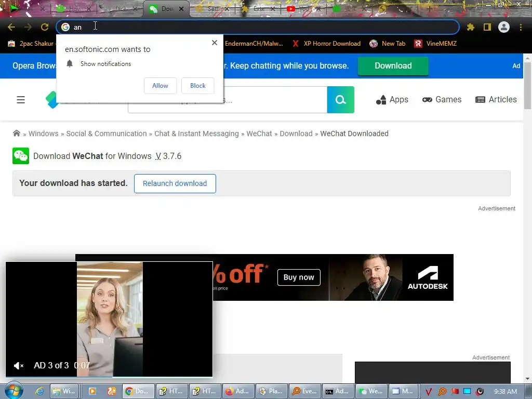Open Pla... taskbar button
532x399 pixels.
pyautogui.click(x=272, y=391)
